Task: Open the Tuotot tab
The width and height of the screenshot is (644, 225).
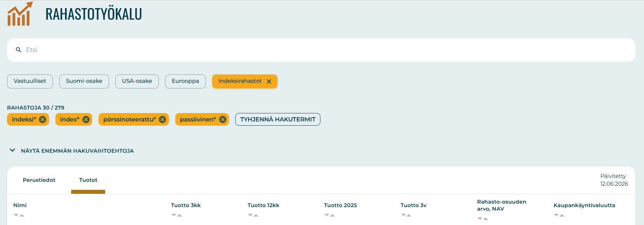Action: tap(88, 180)
